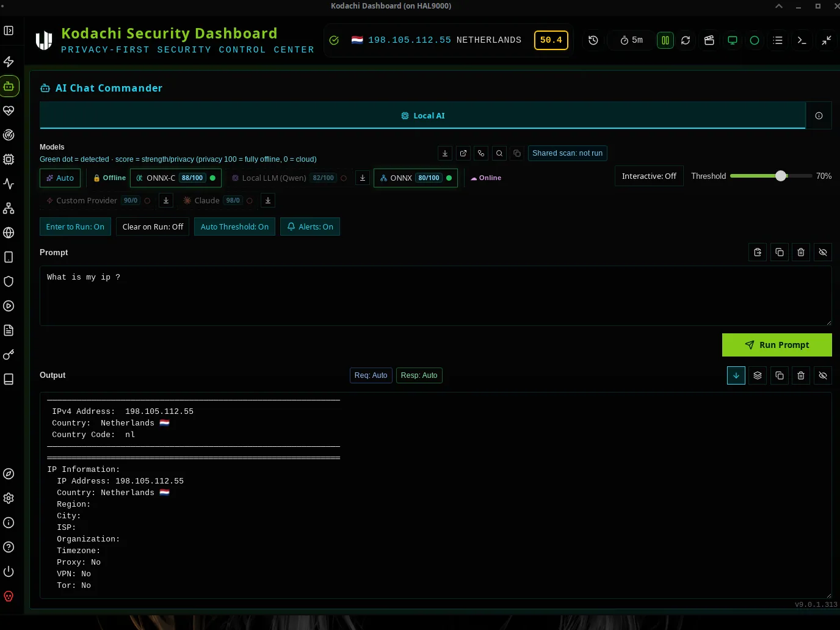
Task: Open the heartbeat health monitor icon
Action: 9,110
